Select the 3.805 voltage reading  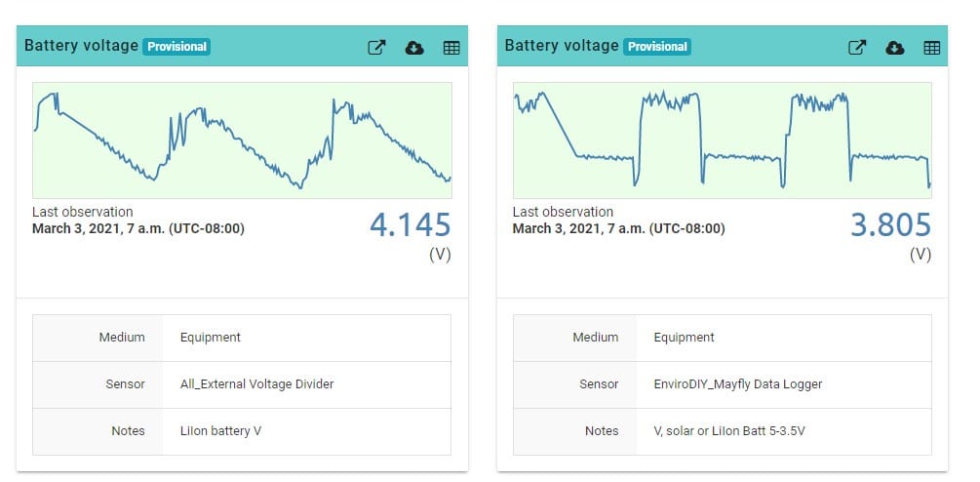click(x=891, y=225)
